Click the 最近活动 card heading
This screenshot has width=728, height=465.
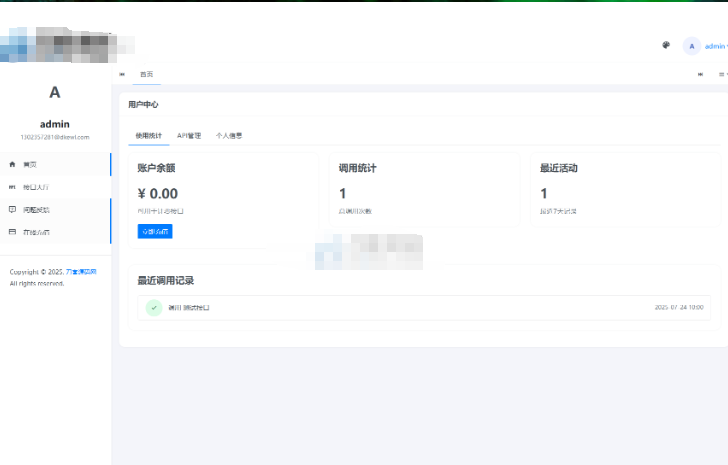pyautogui.click(x=559, y=168)
